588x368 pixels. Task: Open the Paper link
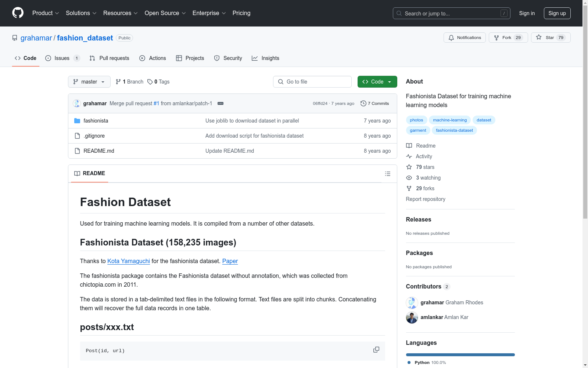(x=230, y=261)
